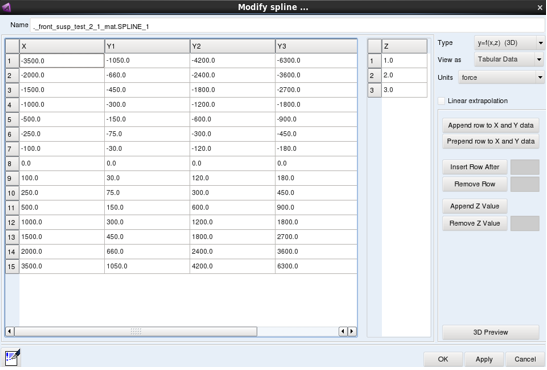
Task: Select the Z column header
Action: coord(404,46)
